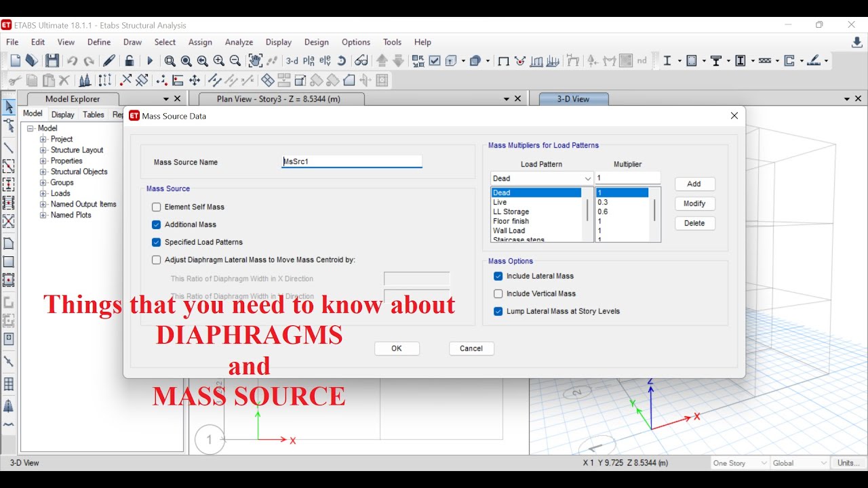Image resolution: width=868 pixels, height=488 pixels.
Task: Open the Load Pattern dropdown showing Dead
Action: pos(542,178)
